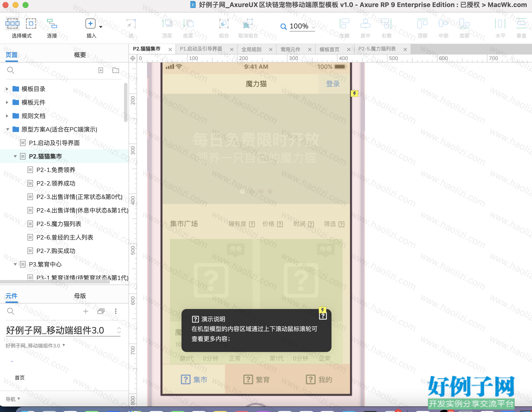This screenshot has height=412, width=532.
Task: Align center using 居中 icon
Action: [365, 24]
